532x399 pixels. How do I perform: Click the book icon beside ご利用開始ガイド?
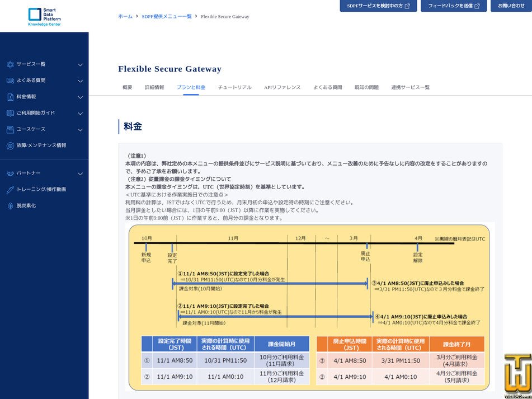[10, 114]
